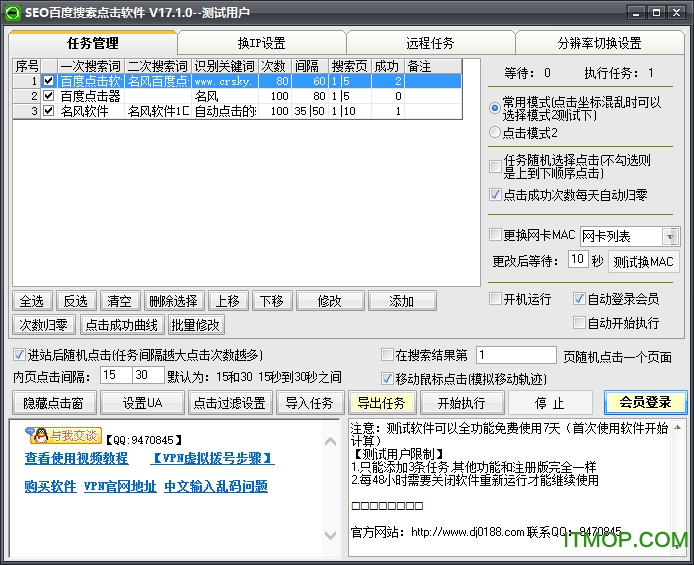Click the 内页点击间隔 field showing 30
The image size is (694, 565).
[148, 375]
